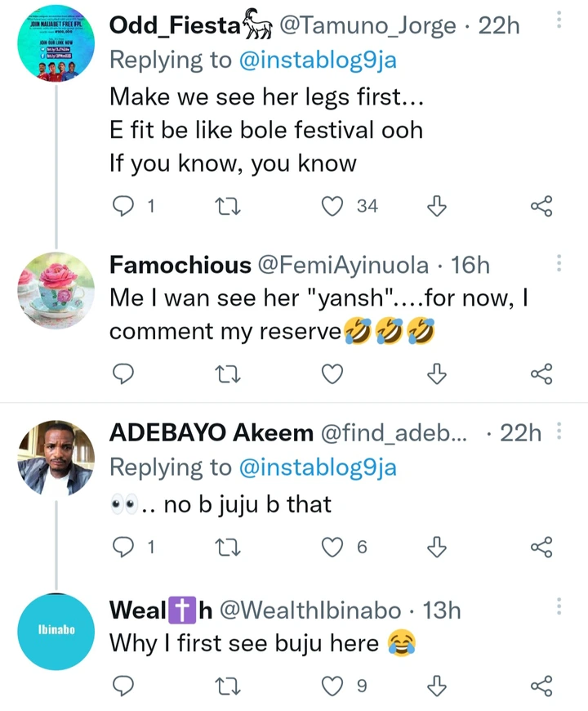Open WealthIbinabo's blue Ibinabo avatar
This screenshot has width=588, height=711.
(x=56, y=631)
